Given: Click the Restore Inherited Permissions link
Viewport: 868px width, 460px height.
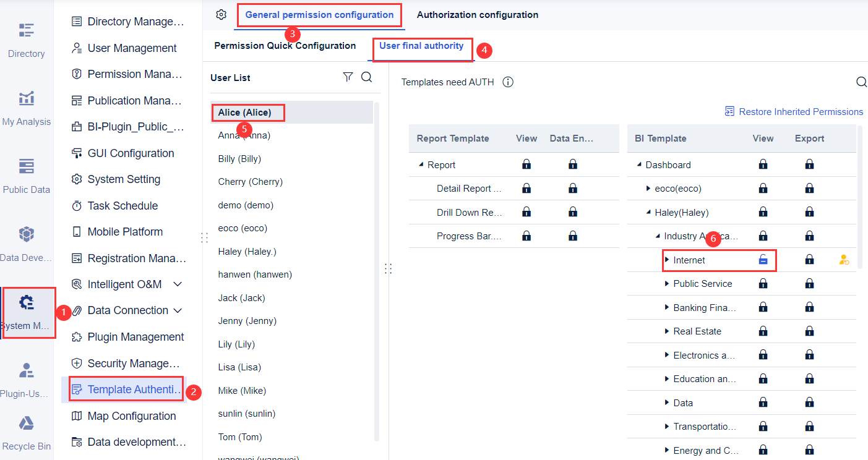Looking at the screenshot, I should click(800, 111).
